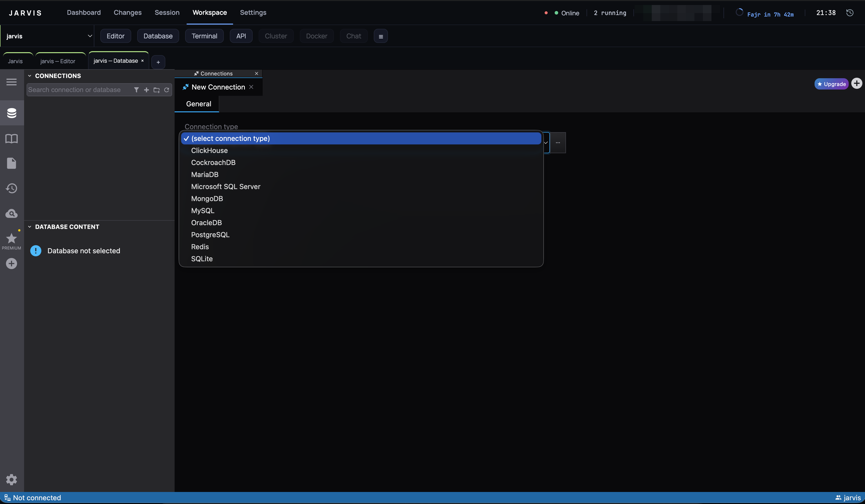Open the cloud search sidebar icon

tap(12, 213)
